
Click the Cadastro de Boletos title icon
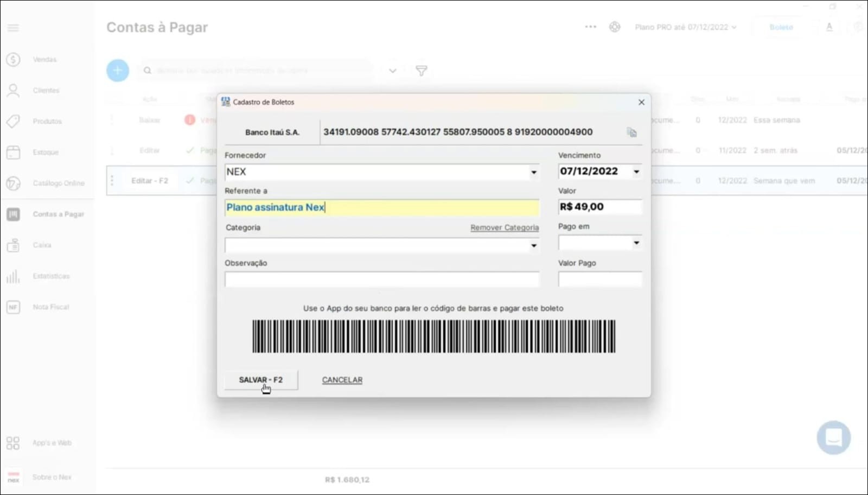pyautogui.click(x=226, y=102)
